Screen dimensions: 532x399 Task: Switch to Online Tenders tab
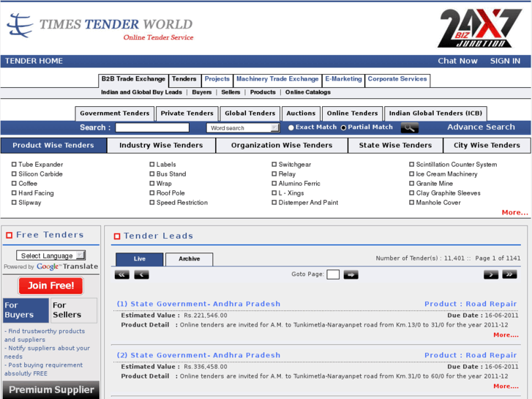tap(353, 113)
